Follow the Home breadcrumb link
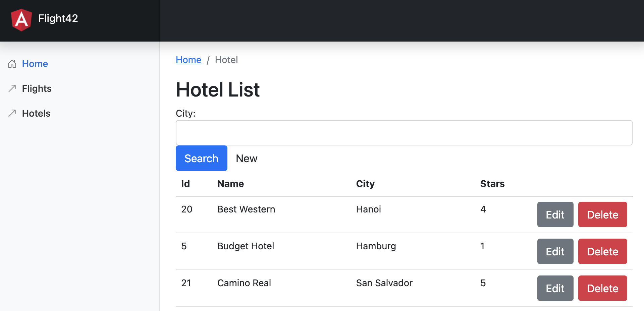 (189, 60)
